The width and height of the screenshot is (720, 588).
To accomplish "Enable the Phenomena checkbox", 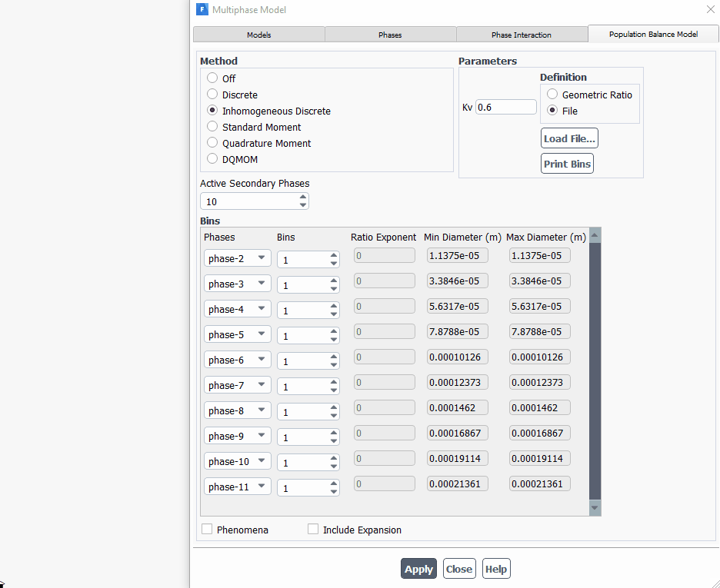I will (206, 529).
